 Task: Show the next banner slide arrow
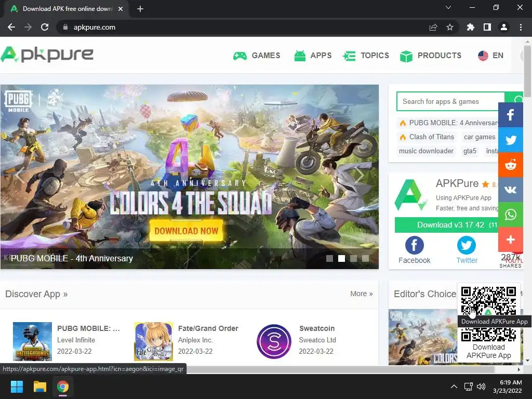(x=359, y=175)
